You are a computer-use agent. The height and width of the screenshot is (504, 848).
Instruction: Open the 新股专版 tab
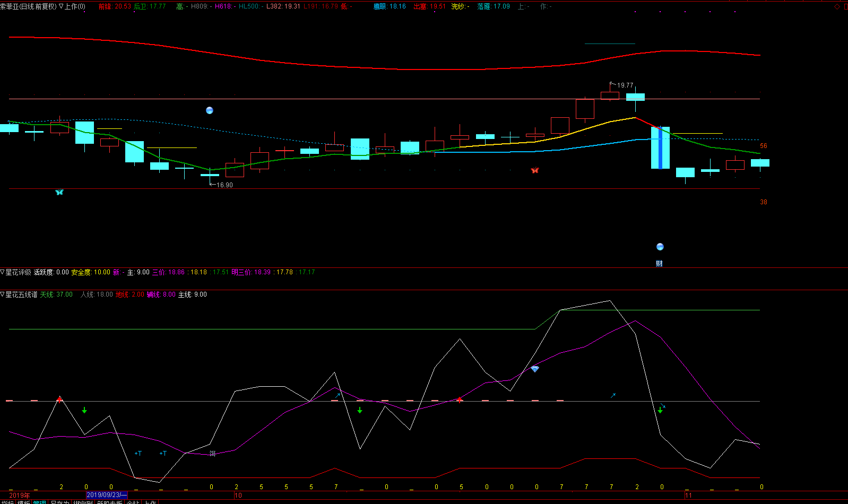point(110,502)
